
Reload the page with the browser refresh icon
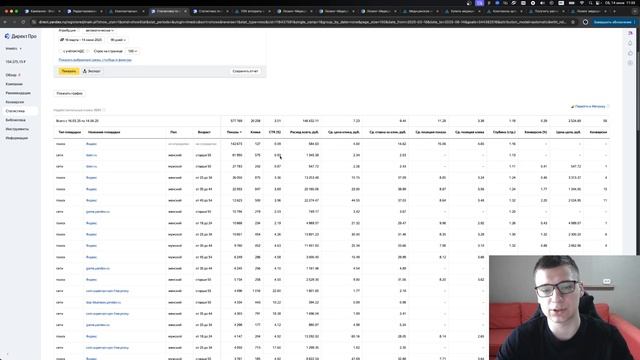tap(23, 22)
